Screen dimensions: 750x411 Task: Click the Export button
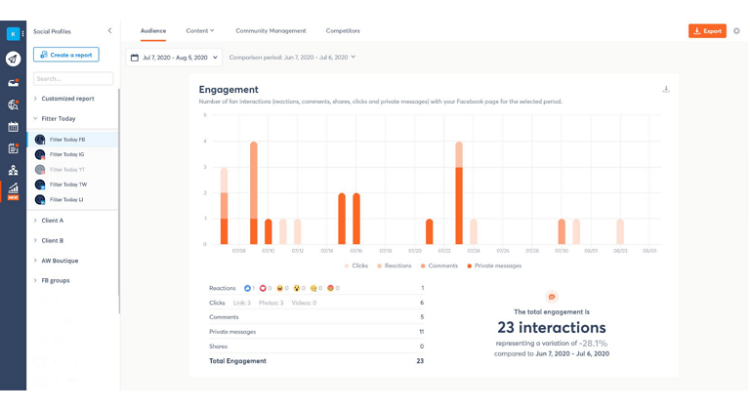pos(707,31)
